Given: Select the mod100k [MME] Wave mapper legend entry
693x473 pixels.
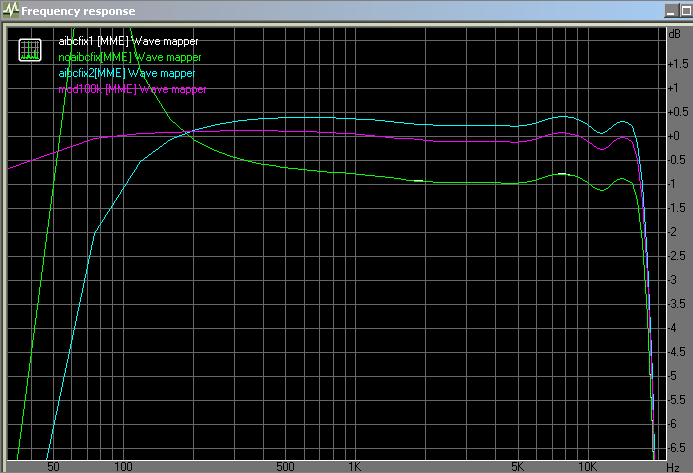Looking at the screenshot, I should pyautogui.click(x=132, y=89).
